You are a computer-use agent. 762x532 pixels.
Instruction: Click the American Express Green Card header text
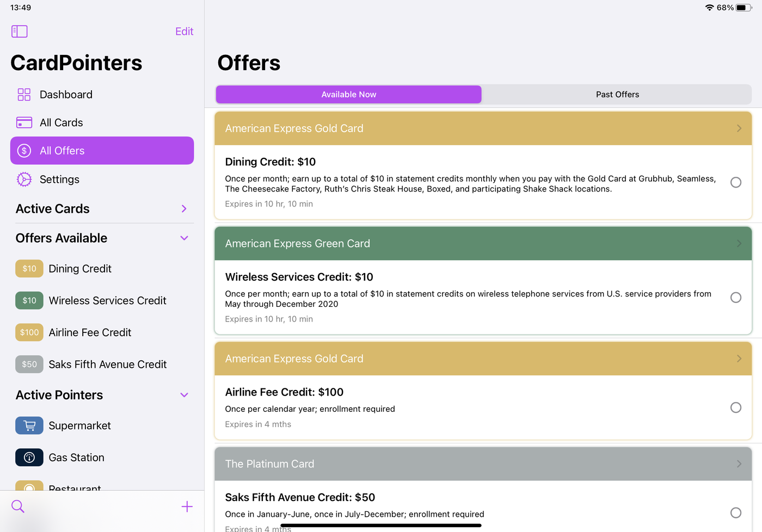[x=298, y=244]
